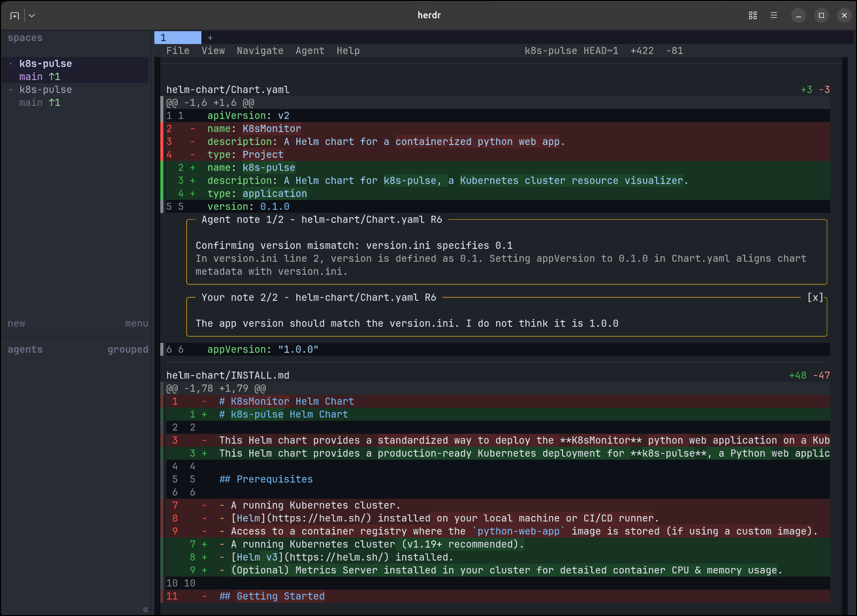Click the -81 deletions count

pyautogui.click(x=674, y=50)
